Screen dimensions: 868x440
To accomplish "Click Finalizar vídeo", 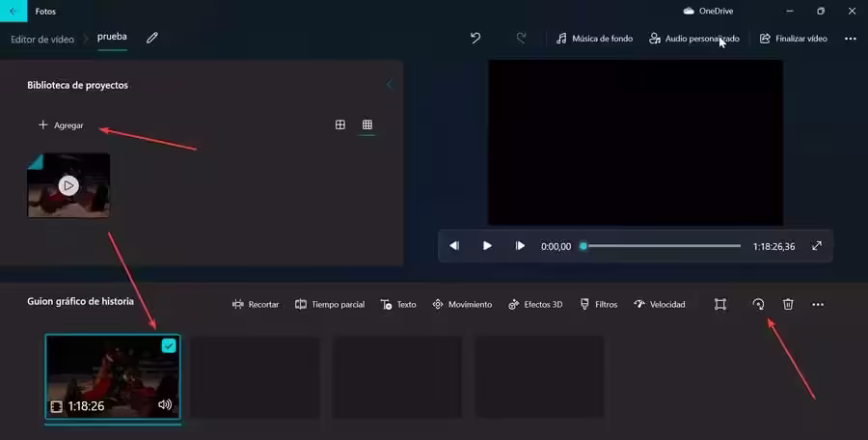I will pos(794,39).
